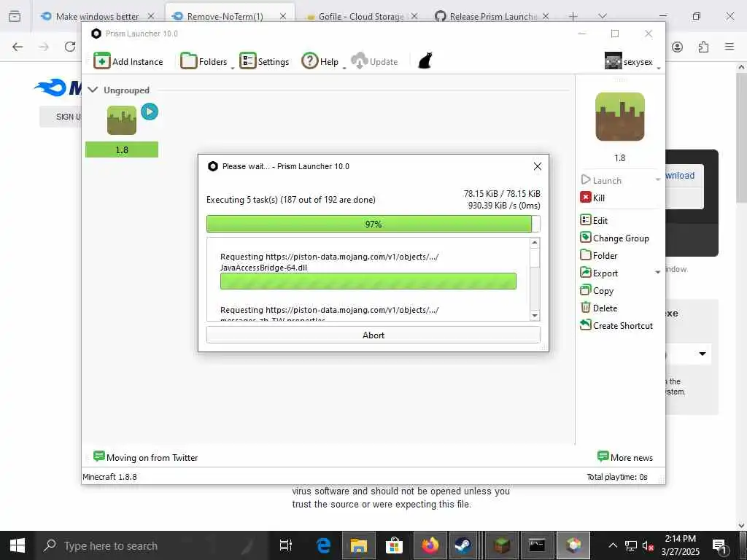Click the Add Instance toolbar icon
Viewport: 747px width, 560px height.
[x=102, y=61]
